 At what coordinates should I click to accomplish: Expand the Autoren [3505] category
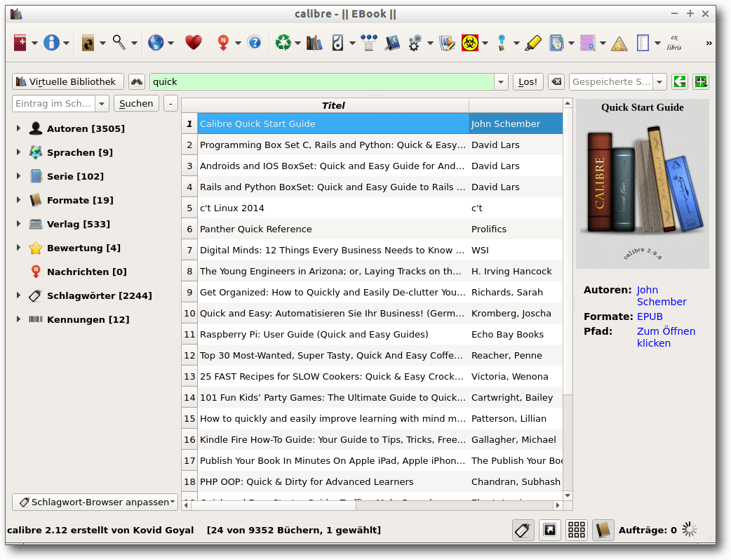coord(18,128)
